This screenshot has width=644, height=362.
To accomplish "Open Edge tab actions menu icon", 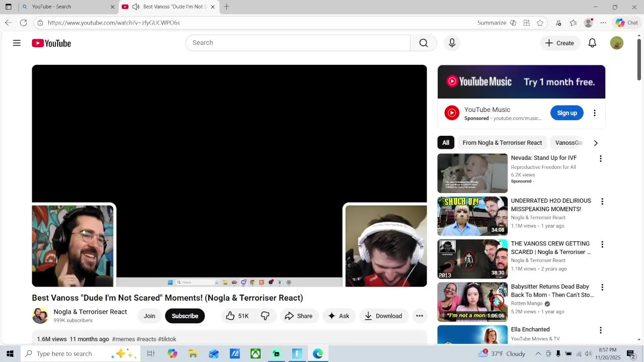I will tap(8, 7).
